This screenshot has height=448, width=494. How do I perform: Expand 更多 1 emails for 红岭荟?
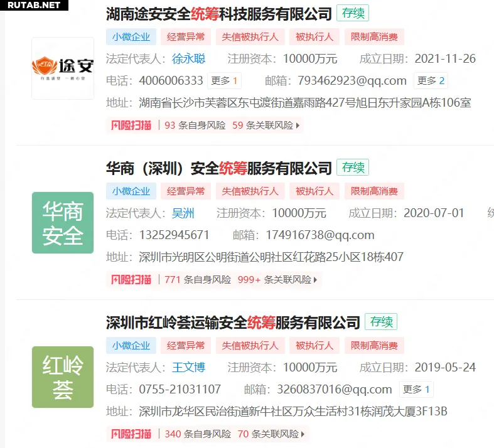(417, 390)
